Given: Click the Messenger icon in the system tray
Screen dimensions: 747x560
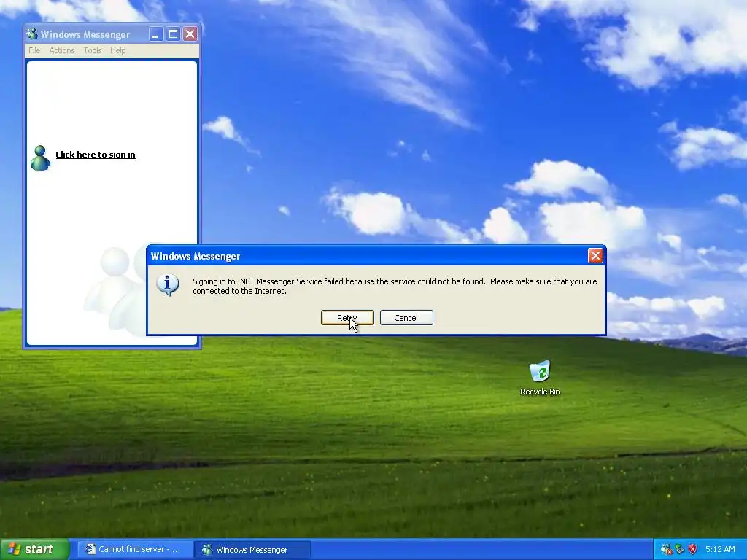Looking at the screenshot, I should pyautogui.click(x=667, y=550).
